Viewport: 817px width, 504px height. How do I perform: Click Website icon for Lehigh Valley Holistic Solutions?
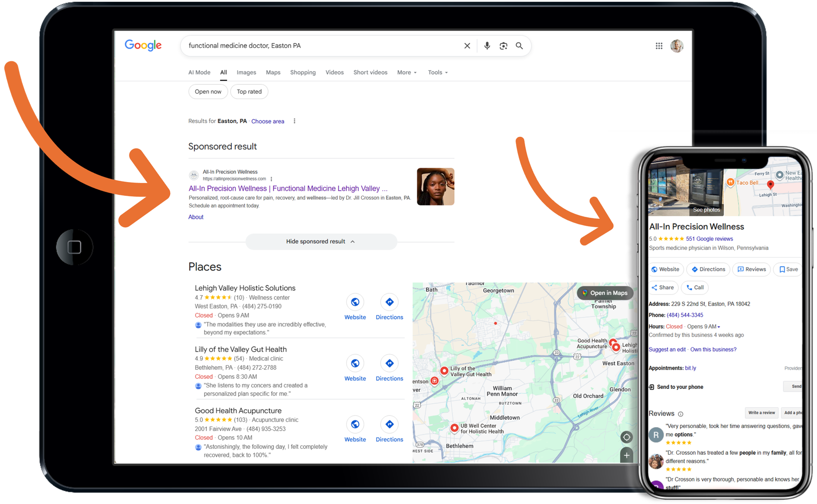(355, 302)
